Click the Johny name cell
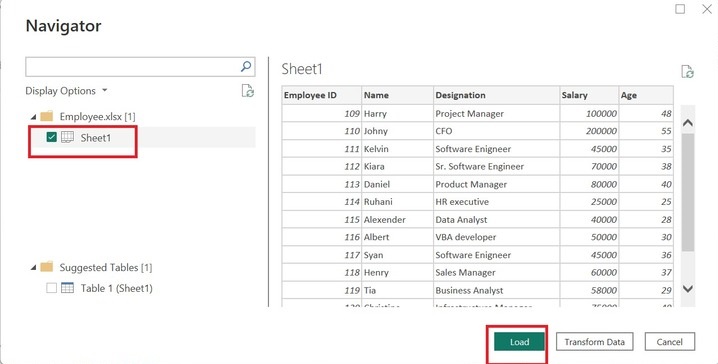Screen dimensions: 718x364 pos(397,131)
